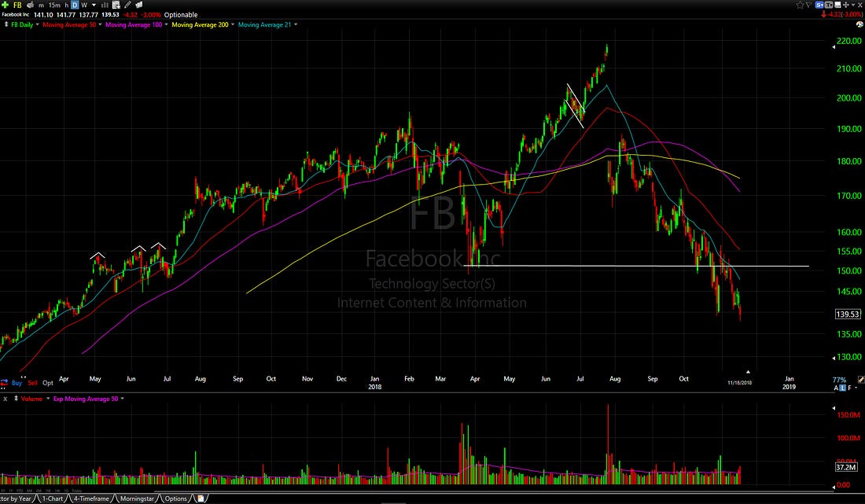The image size is (865, 504).
Task: Click the Moving Average 100 legend label
Action: click(x=134, y=25)
